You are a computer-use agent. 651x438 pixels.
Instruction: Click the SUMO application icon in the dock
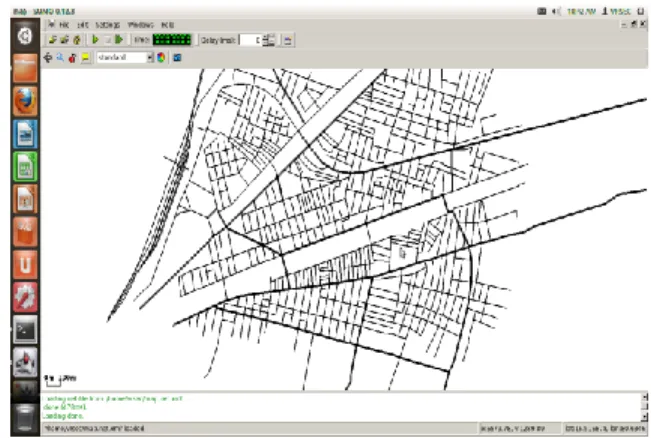25,362
